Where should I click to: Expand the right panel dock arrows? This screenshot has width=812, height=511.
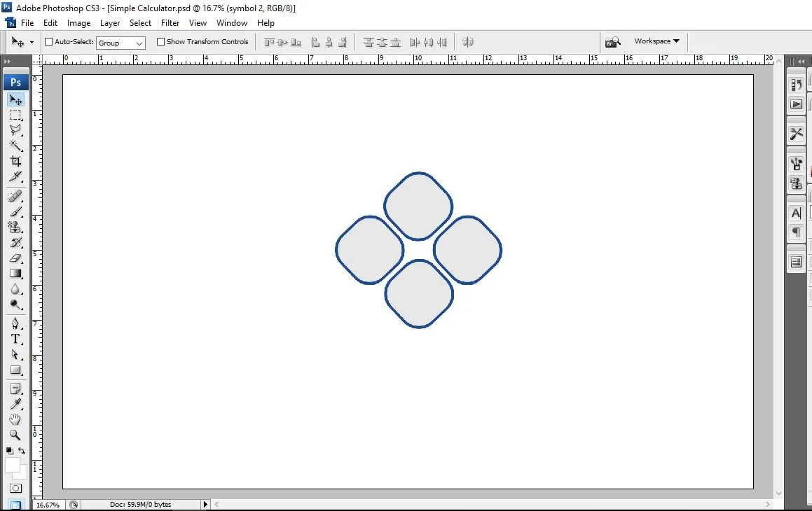(801, 61)
